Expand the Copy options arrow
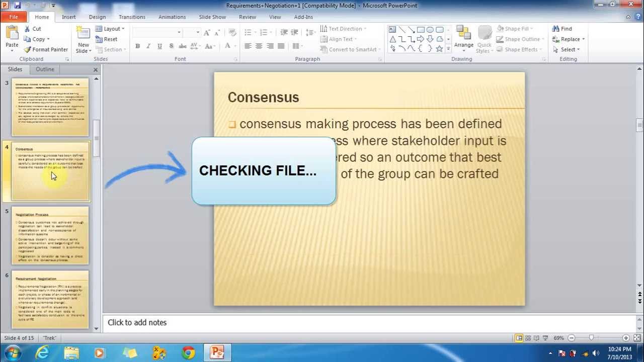Viewport: 644px width, 362px height. 48,39
